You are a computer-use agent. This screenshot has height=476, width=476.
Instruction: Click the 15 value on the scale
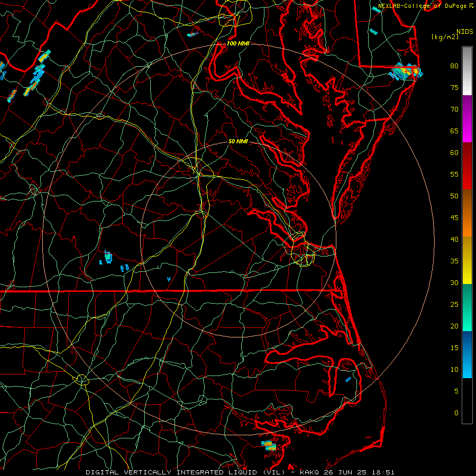click(454, 347)
